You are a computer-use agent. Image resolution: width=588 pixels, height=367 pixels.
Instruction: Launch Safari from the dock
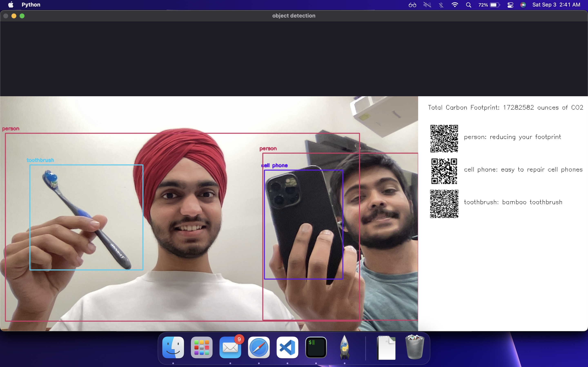(x=259, y=347)
